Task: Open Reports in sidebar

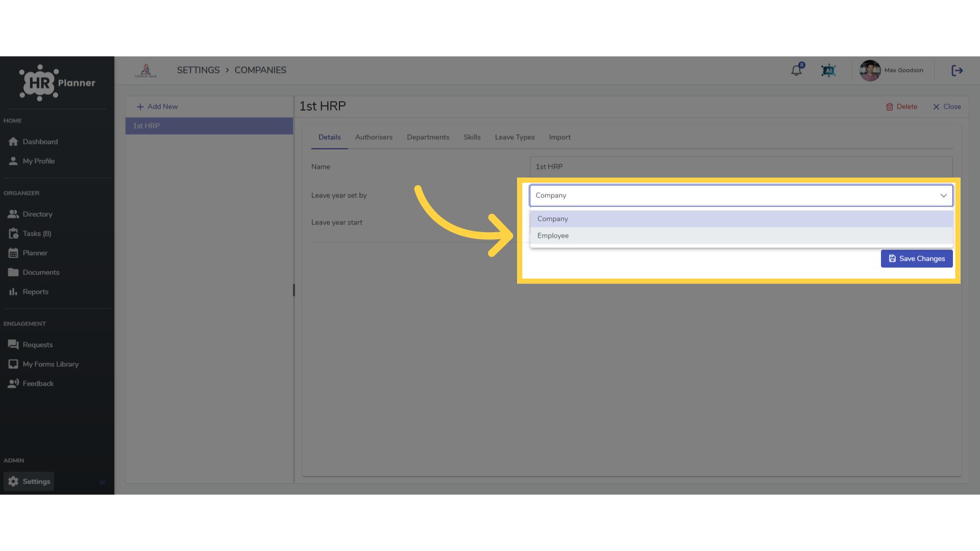Action: pos(29,292)
